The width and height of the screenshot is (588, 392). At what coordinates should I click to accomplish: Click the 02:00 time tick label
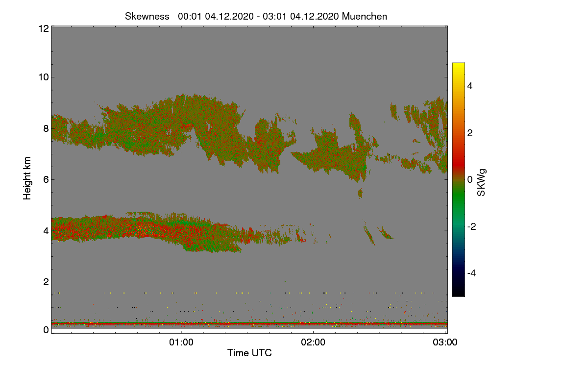pos(313,342)
